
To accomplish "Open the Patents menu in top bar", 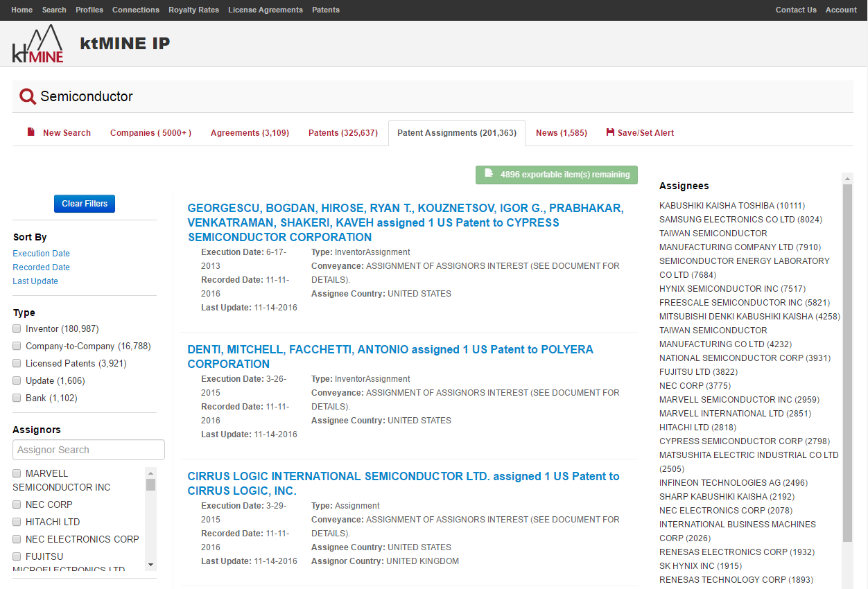I will (x=326, y=10).
